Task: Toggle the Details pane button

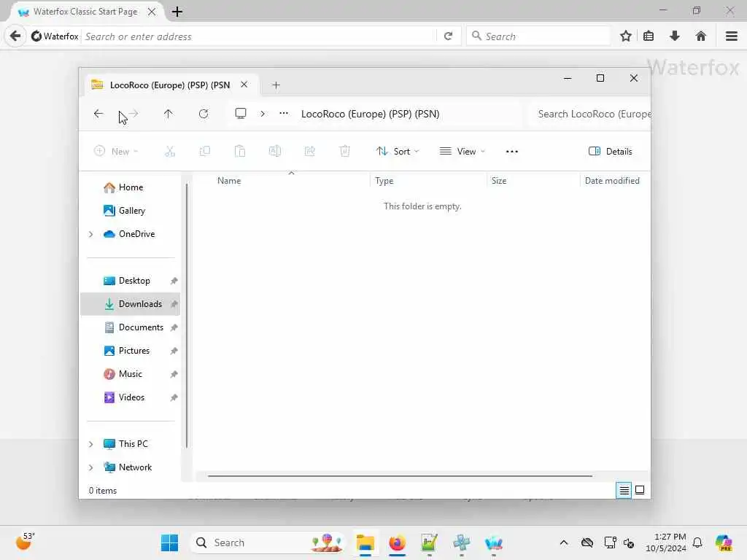Action: (x=611, y=152)
